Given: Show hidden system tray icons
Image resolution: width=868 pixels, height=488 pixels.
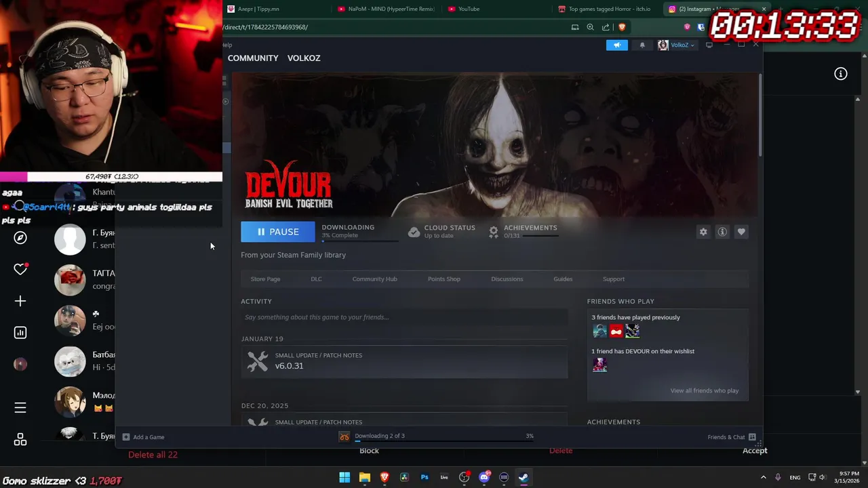Looking at the screenshot, I should tap(763, 477).
